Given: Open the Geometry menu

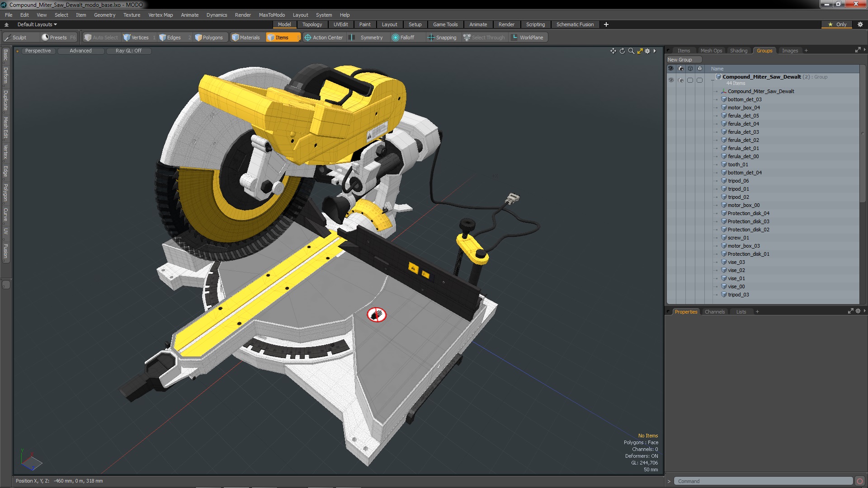Looking at the screenshot, I should [104, 15].
